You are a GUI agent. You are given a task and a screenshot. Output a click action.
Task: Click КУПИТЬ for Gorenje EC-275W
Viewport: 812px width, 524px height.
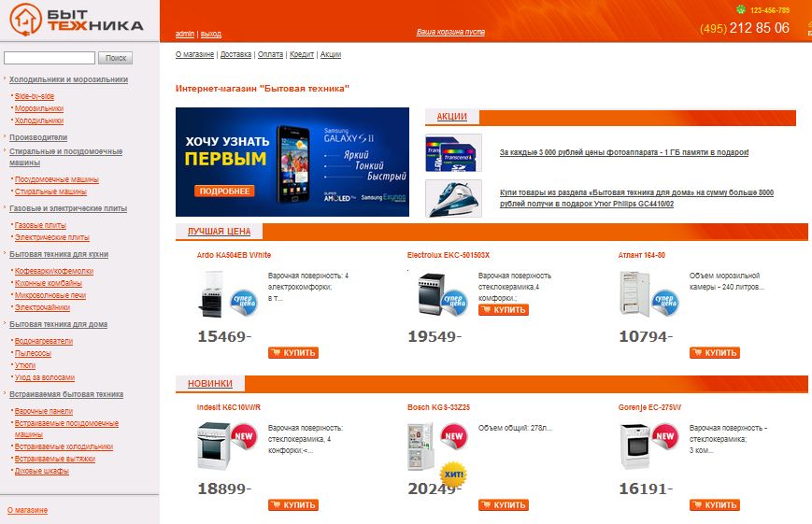[x=715, y=504]
